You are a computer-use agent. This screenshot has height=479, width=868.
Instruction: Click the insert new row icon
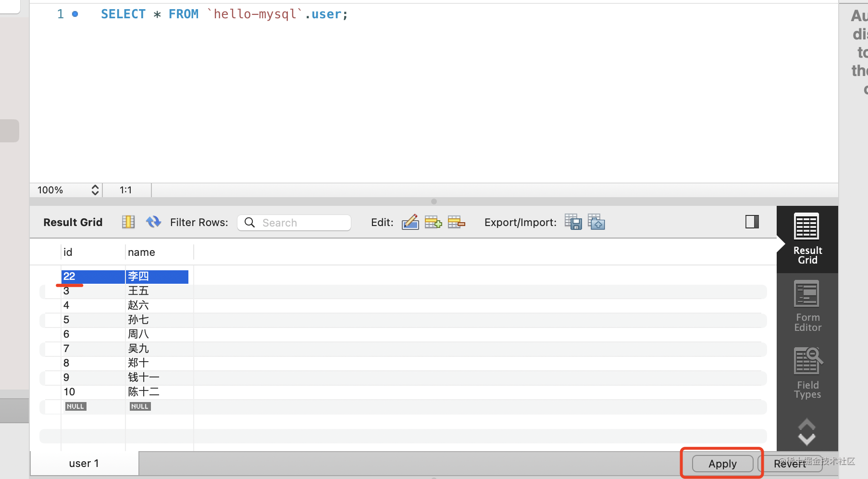[433, 222]
